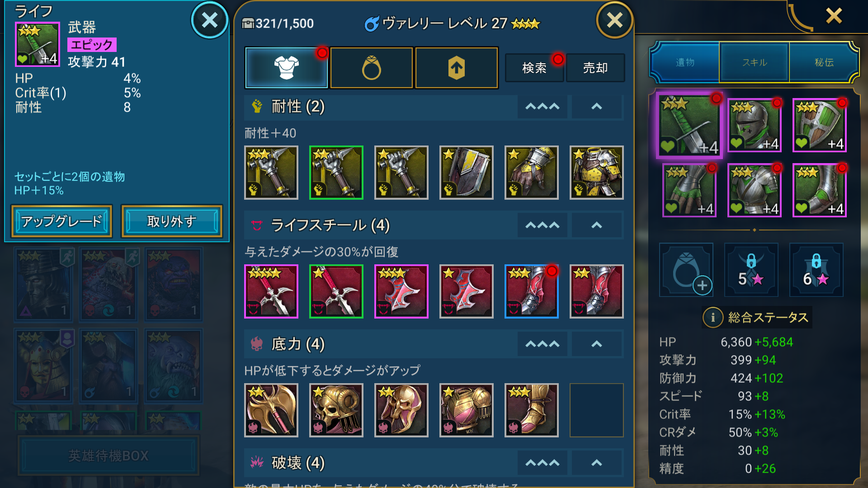Switch to the スキル tab
The width and height of the screenshot is (868, 488).
point(755,62)
